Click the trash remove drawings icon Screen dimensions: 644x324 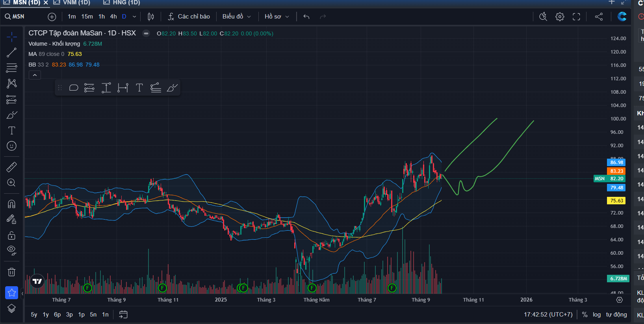11,272
